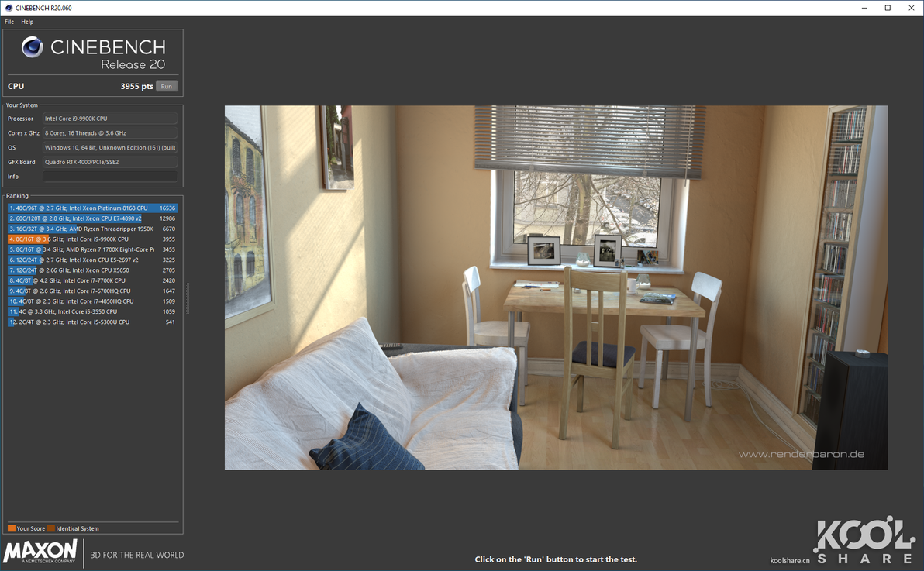The width and height of the screenshot is (924, 571).
Task: Select ranking row Xeon CPU E7-4890 v2
Action: click(x=92, y=218)
